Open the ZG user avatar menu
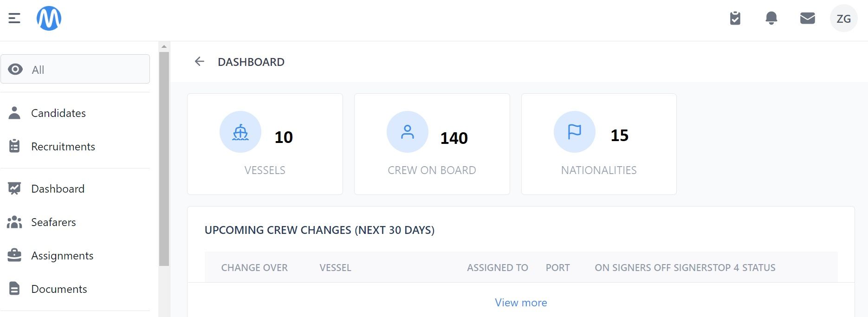This screenshot has width=868, height=317. pos(844,19)
